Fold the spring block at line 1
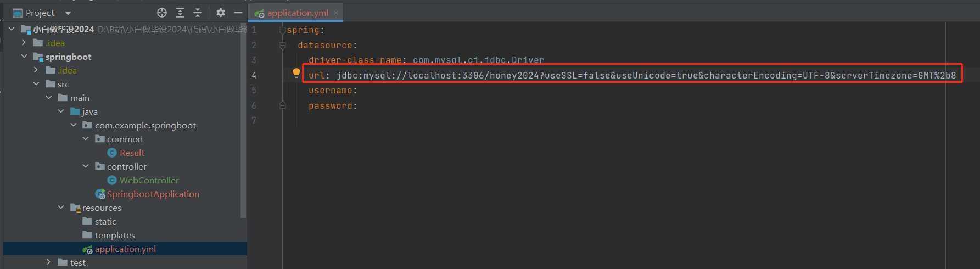The width and height of the screenshot is (980, 269). 282,30
